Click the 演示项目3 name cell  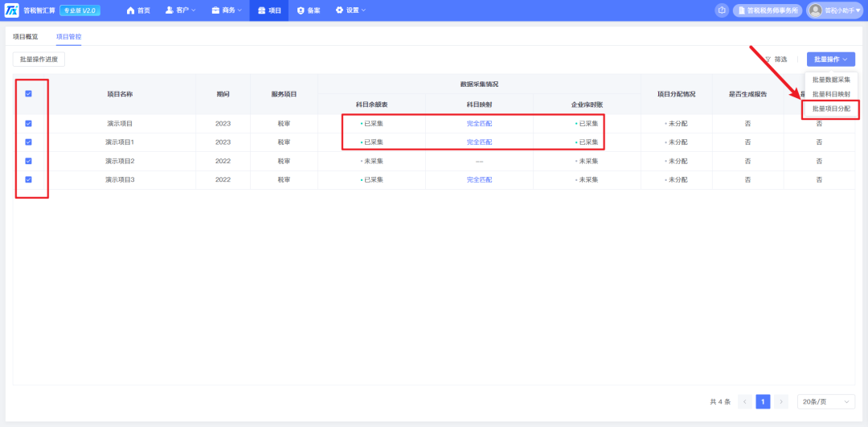click(x=120, y=179)
